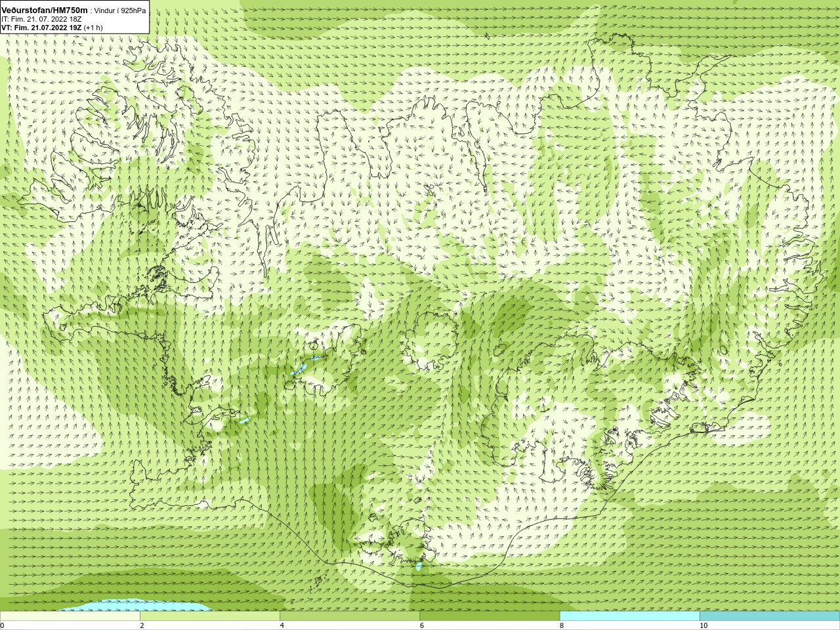Pick the light cyan 8–10 legend segment
The width and height of the screenshot is (840, 630).
point(629,616)
